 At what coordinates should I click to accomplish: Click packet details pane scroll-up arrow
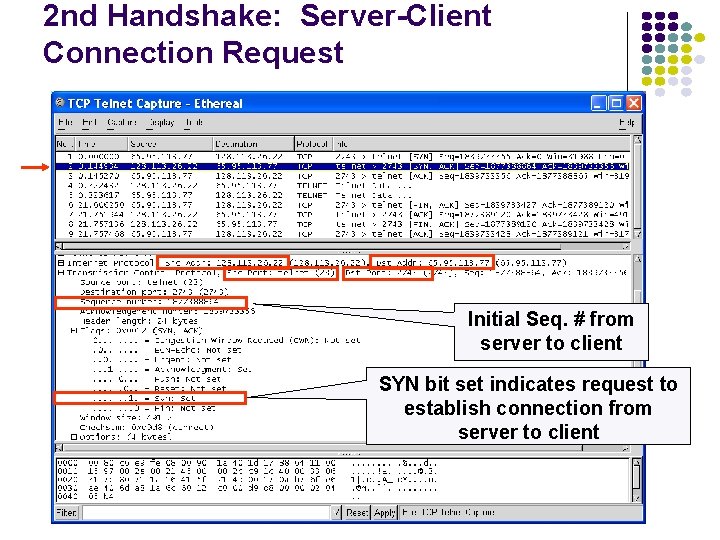pyautogui.click(x=637, y=259)
